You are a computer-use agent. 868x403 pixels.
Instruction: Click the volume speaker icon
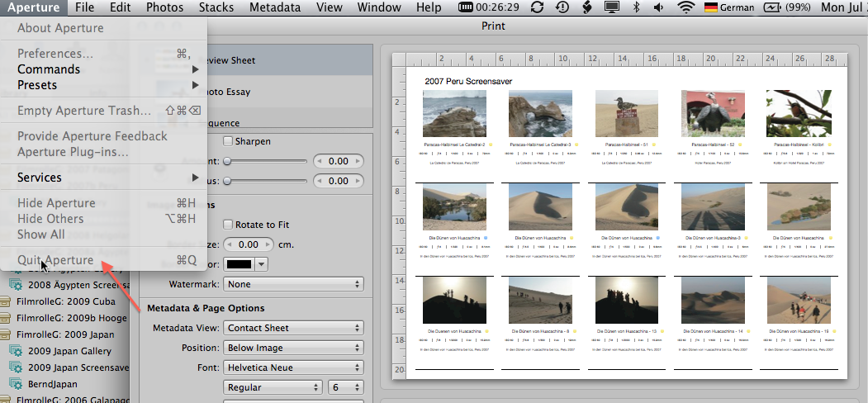[x=659, y=7]
